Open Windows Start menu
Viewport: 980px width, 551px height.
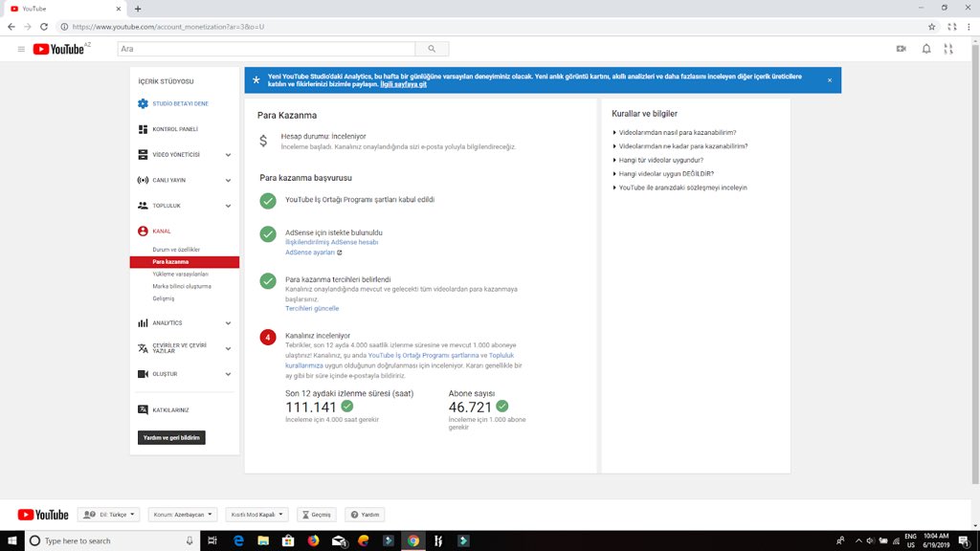[11, 540]
